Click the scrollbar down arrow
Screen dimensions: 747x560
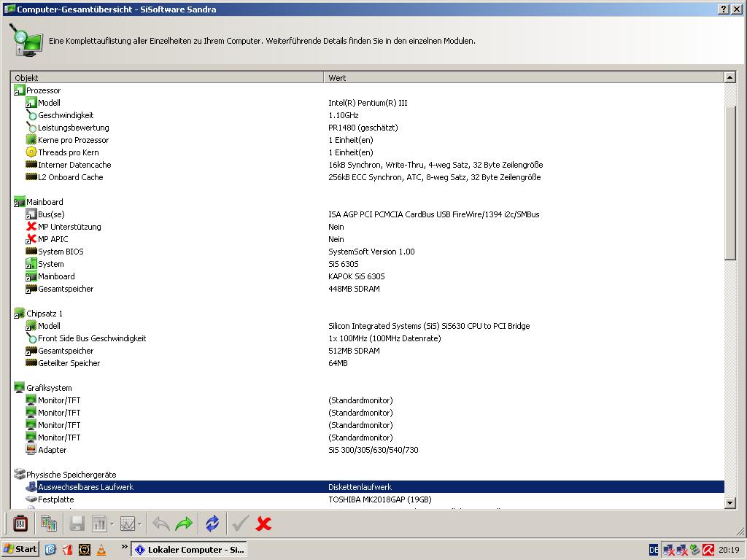click(x=729, y=502)
